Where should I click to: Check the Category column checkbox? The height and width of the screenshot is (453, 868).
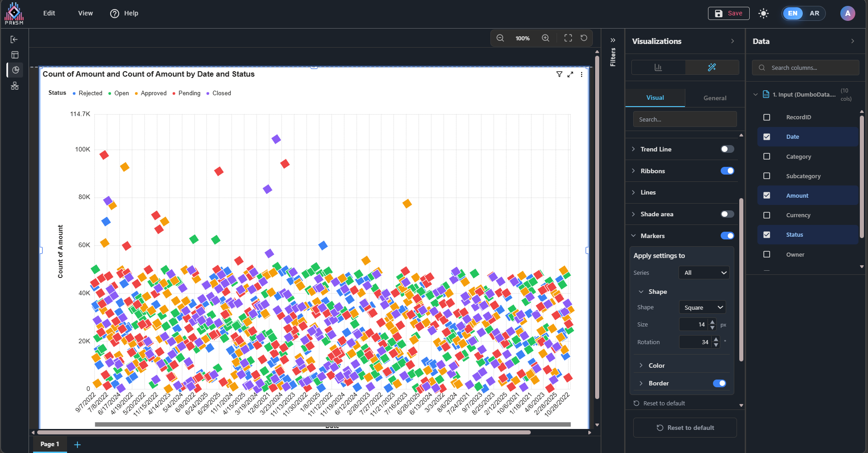766,156
